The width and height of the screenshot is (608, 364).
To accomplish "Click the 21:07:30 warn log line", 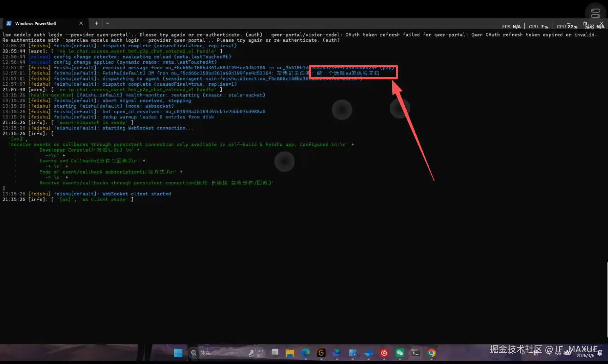I will coord(112,90).
